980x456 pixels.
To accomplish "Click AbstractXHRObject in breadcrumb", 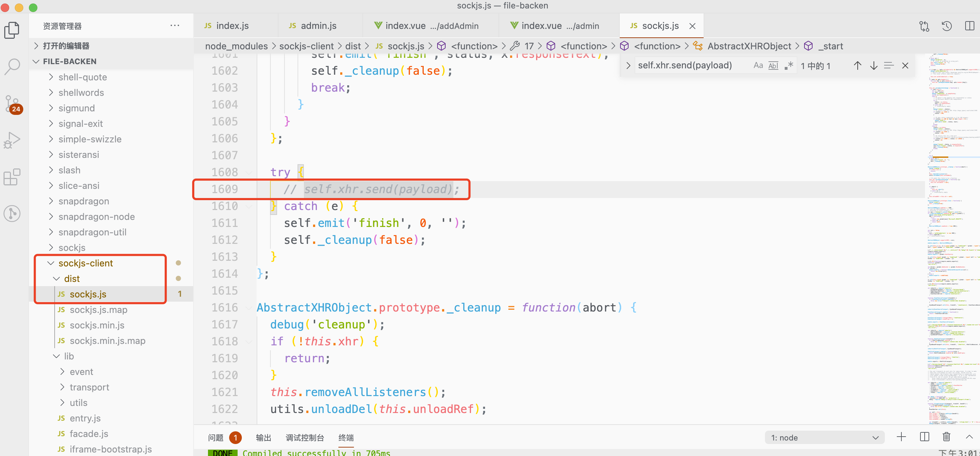I will click(x=749, y=47).
